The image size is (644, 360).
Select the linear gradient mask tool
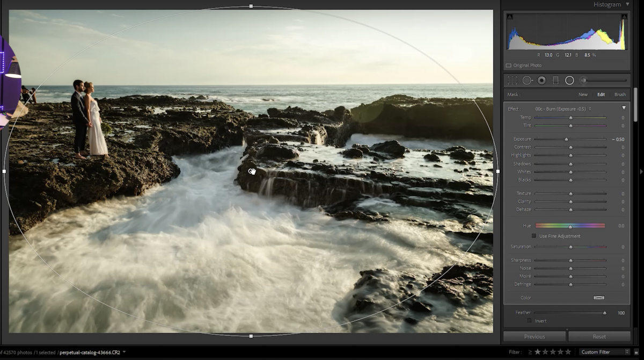coord(556,80)
